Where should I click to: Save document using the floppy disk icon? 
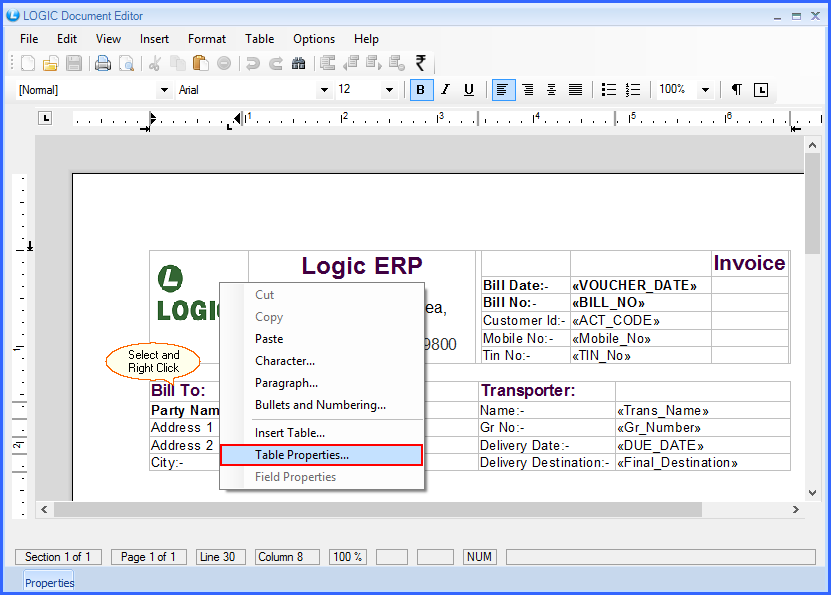(74, 64)
